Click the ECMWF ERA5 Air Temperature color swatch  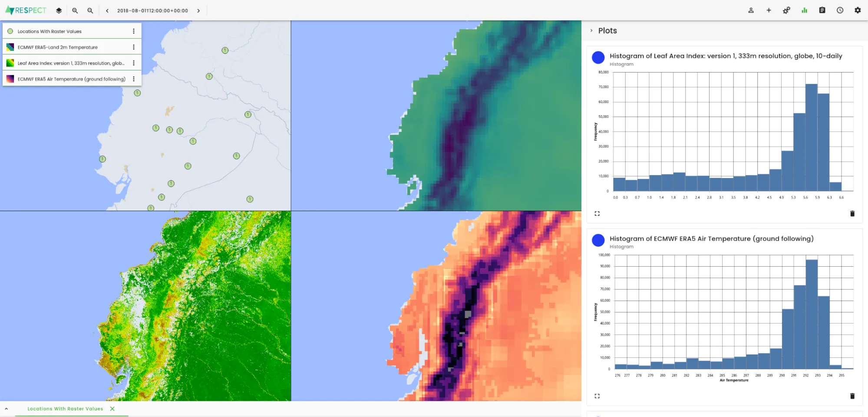[10, 79]
